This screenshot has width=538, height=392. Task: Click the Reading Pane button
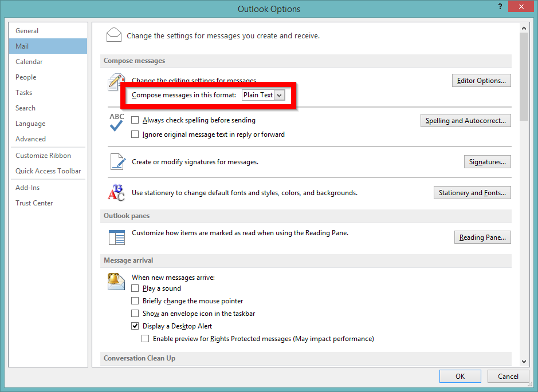(482, 237)
